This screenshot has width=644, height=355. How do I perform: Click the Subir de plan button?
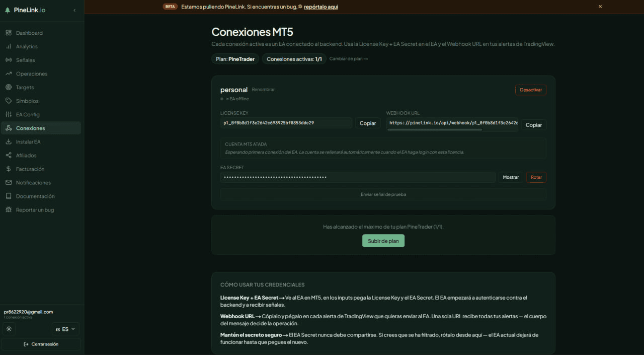click(x=383, y=241)
